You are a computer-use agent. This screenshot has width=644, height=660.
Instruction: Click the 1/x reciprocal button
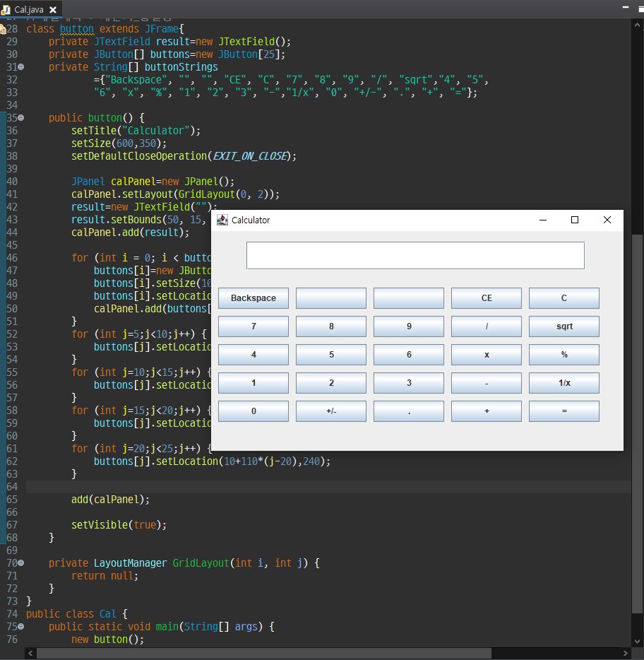[564, 382]
